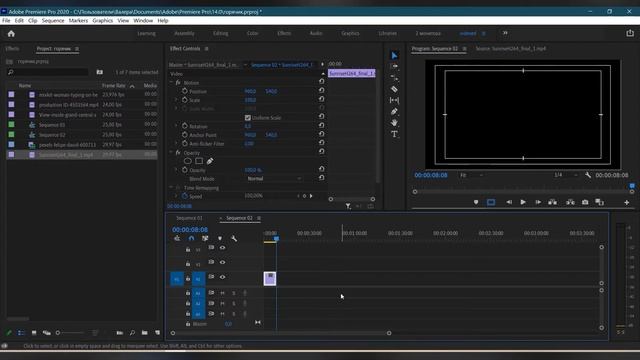Toggle V2 track output eye
Viewport: 640px width, 360px height.
click(x=222, y=262)
